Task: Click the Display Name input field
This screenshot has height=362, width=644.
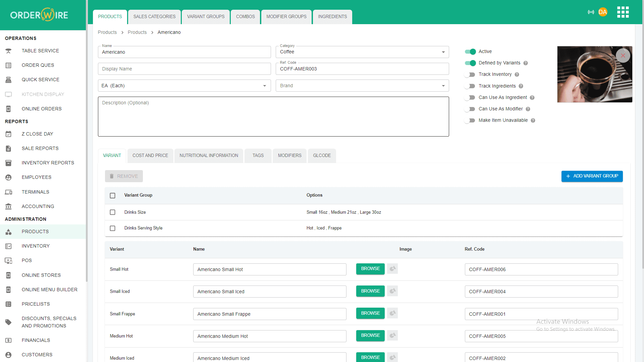Action: (x=184, y=69)
